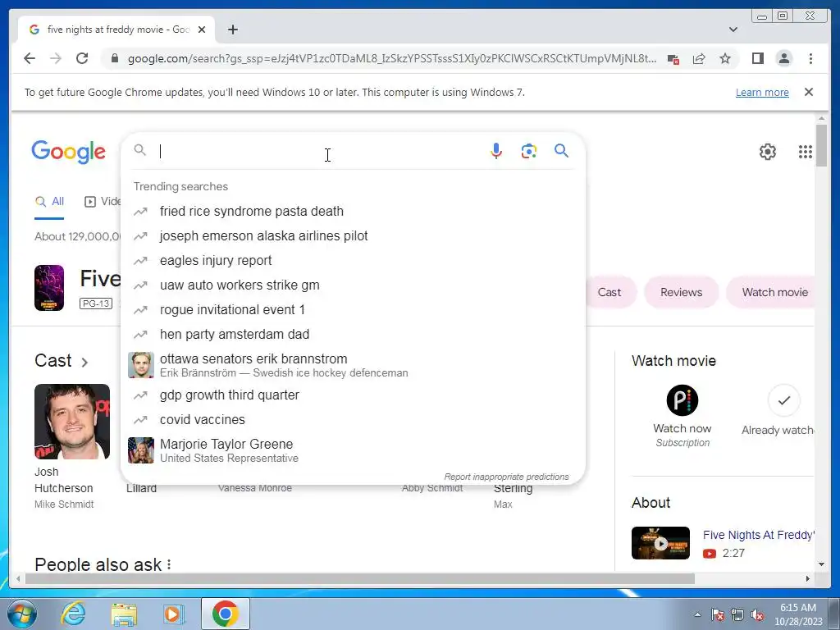
Task: Click the horizontal scrollbar right arrow
Action: click(x=808, y=578)
